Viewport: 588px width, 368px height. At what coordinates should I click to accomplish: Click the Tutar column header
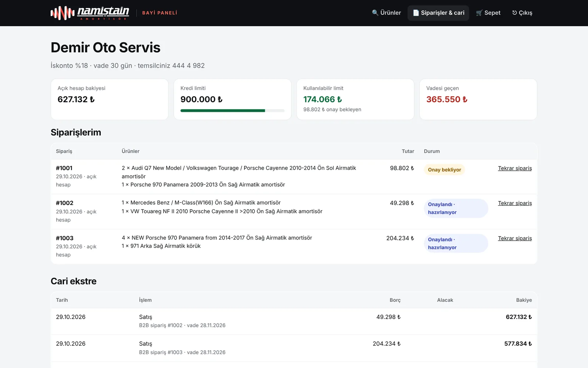coord(408,151)
